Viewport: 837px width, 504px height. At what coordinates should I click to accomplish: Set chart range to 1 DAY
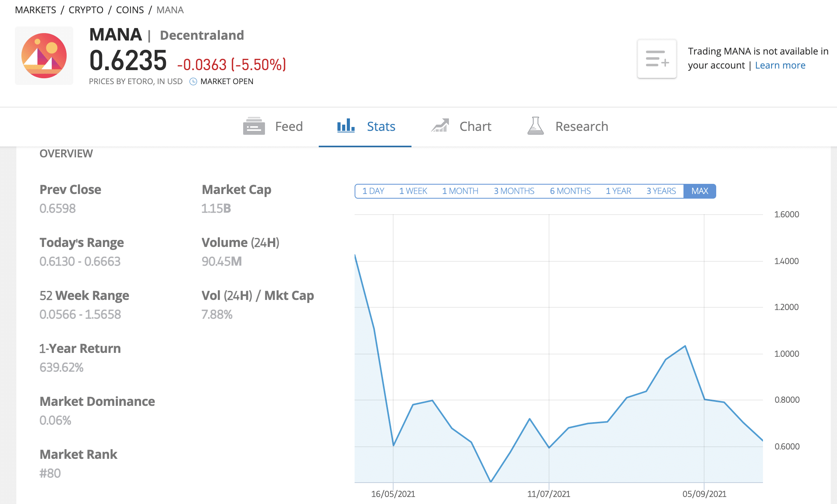point(373,191)
